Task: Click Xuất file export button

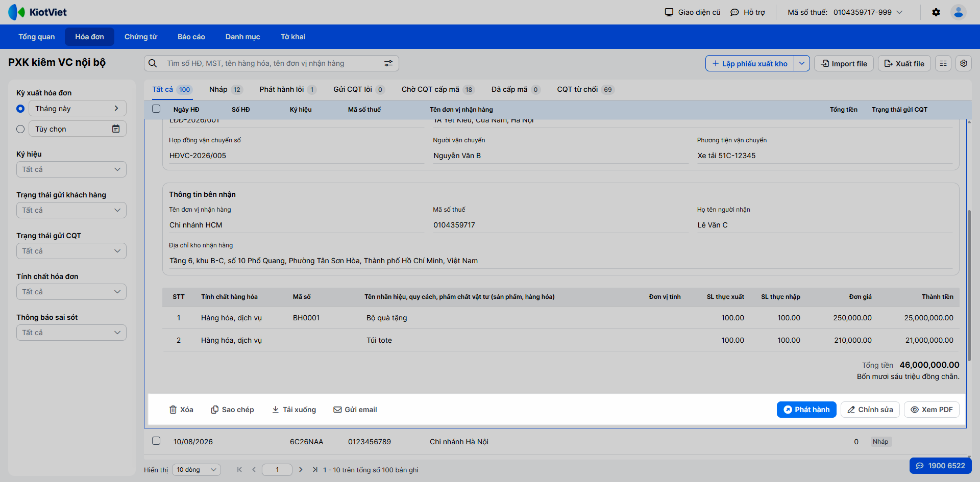Action: 904,63
